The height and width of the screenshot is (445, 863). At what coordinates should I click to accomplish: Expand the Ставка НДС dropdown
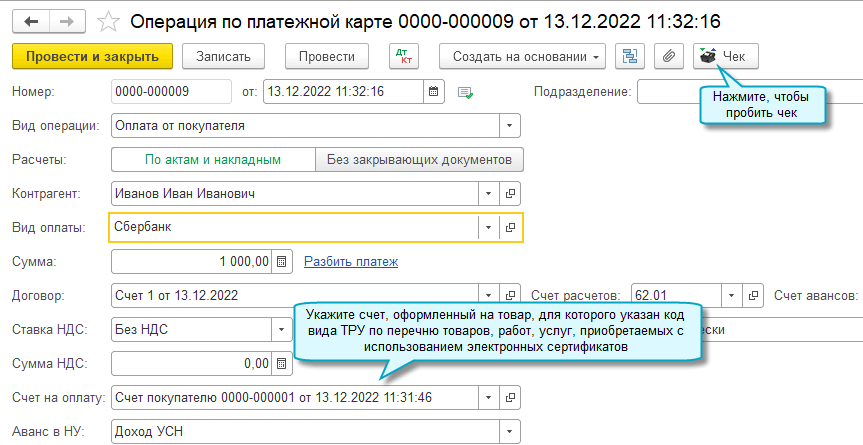click(282, 329)
